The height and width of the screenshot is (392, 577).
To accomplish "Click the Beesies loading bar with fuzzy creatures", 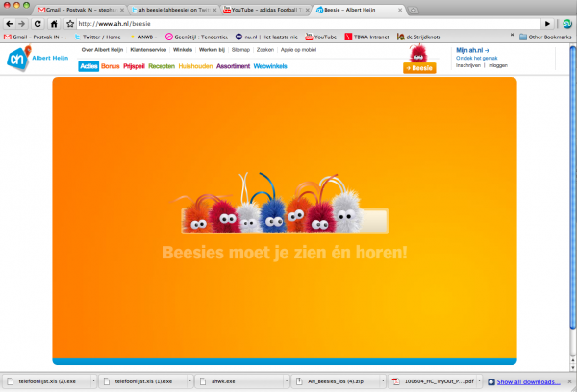I will pyautogui.click(x=285, y=221).
